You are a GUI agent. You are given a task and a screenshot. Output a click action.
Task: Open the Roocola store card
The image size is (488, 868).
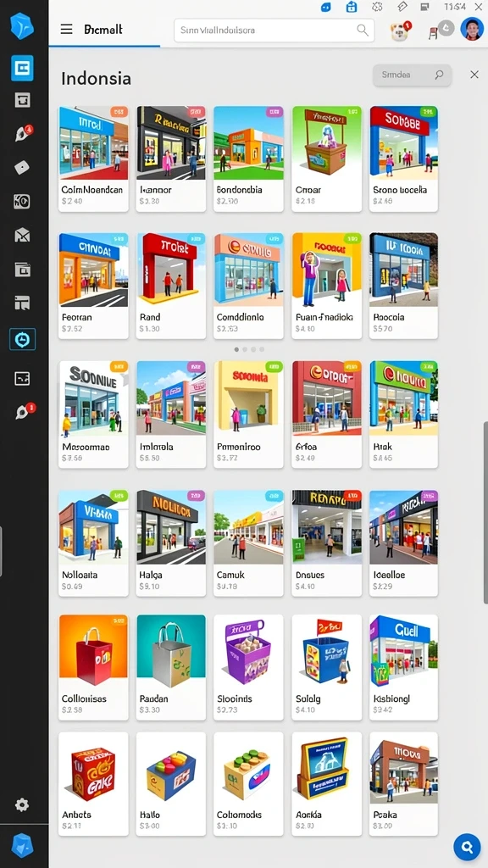(404, 286)
